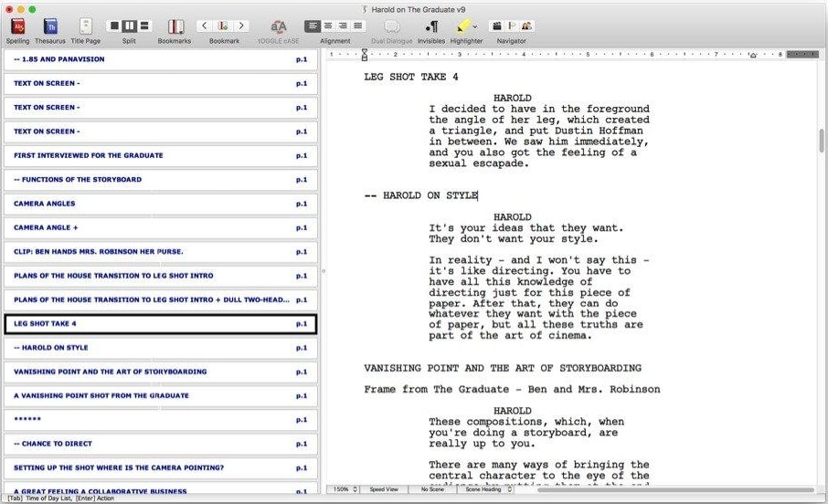
Task: Select the single-pane unsplit view
Action: point(114,26)
